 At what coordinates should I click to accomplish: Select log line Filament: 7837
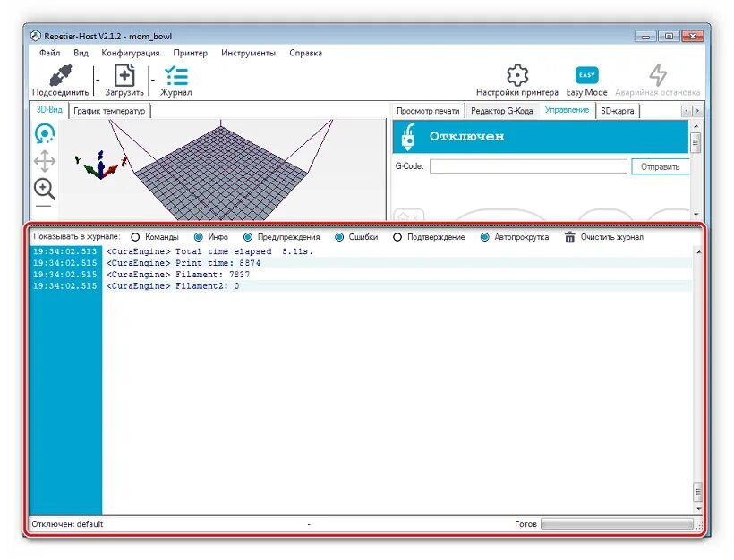178,274
